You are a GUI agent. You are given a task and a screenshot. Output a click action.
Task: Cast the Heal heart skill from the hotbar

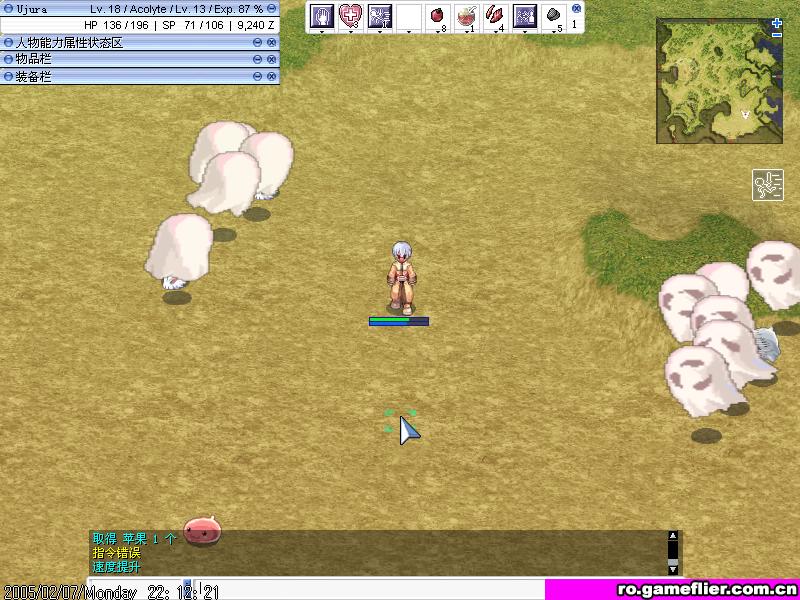click(x=351, y=16)
